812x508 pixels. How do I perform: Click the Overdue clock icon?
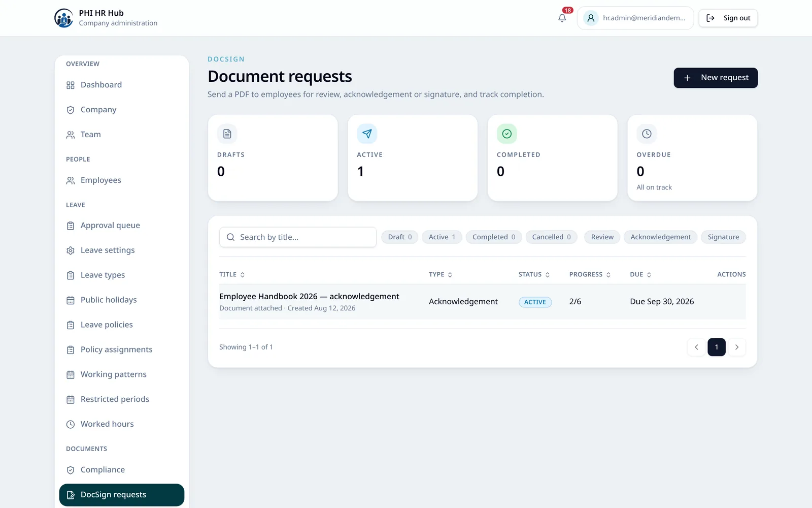(647, 134)
